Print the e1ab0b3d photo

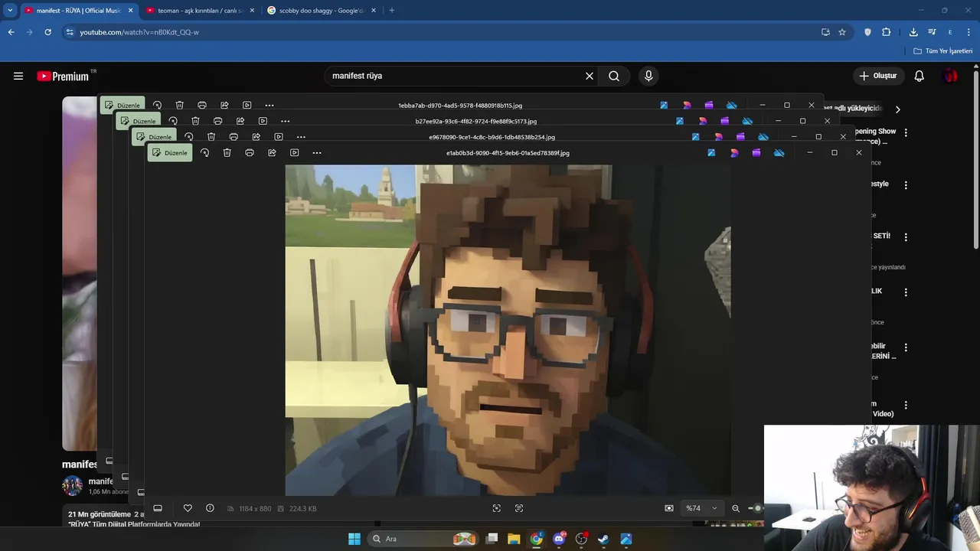(x=250, y=153)
